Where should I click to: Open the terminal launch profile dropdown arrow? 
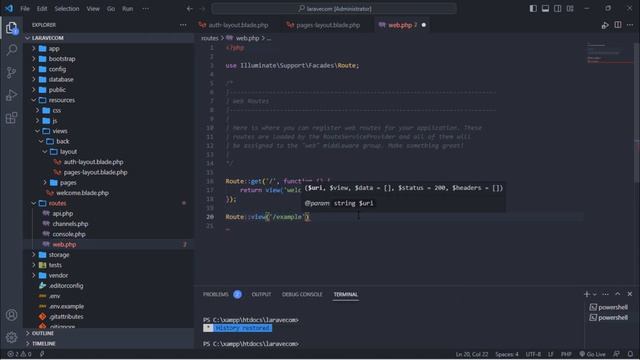594,294
